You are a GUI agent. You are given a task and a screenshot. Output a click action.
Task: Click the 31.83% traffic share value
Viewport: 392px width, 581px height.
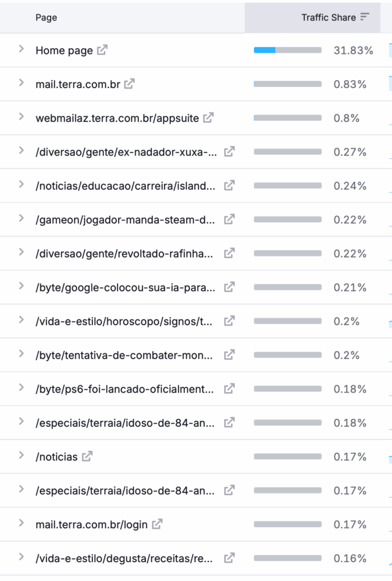click(353, 50)
